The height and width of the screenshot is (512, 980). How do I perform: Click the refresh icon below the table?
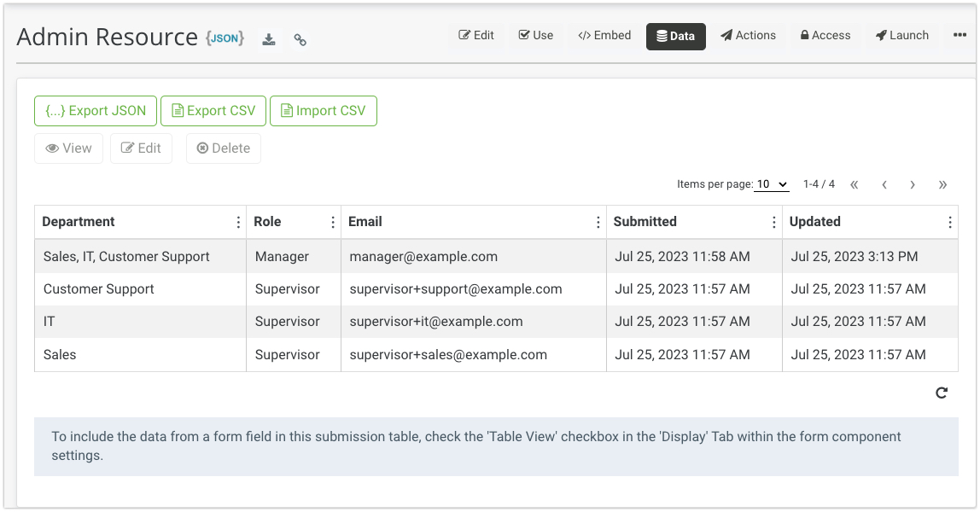coord(942,393)
